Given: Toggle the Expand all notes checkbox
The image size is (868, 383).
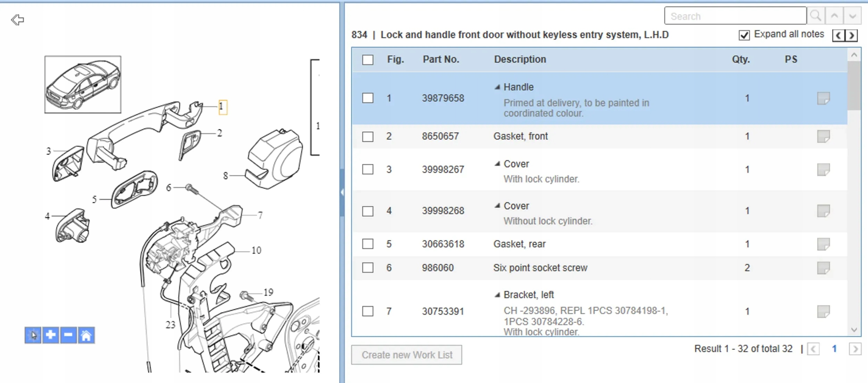Looking at the screenshot, I should (x=744, y=35).
